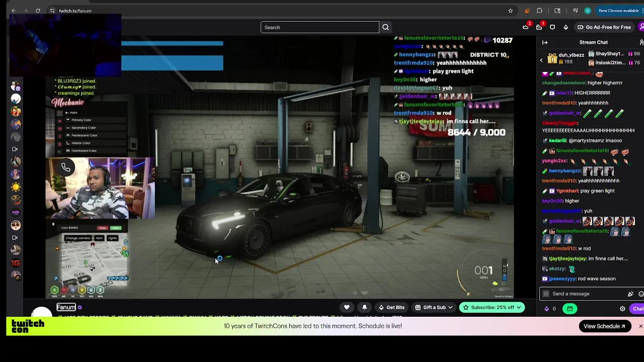Viewport: 644px width, 362px height.
Task: Toggle stream notifications bell
Action: point(364,307)
